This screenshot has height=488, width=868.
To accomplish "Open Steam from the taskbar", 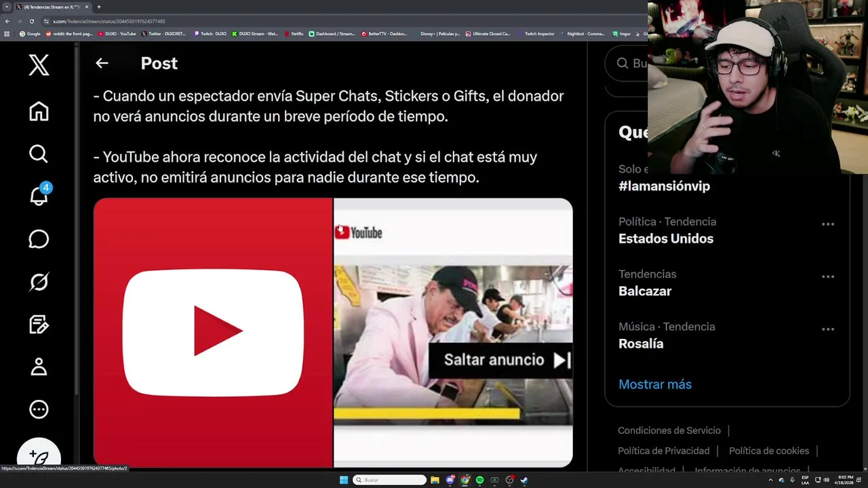I will pyautogui.click(x=524, y=480).
